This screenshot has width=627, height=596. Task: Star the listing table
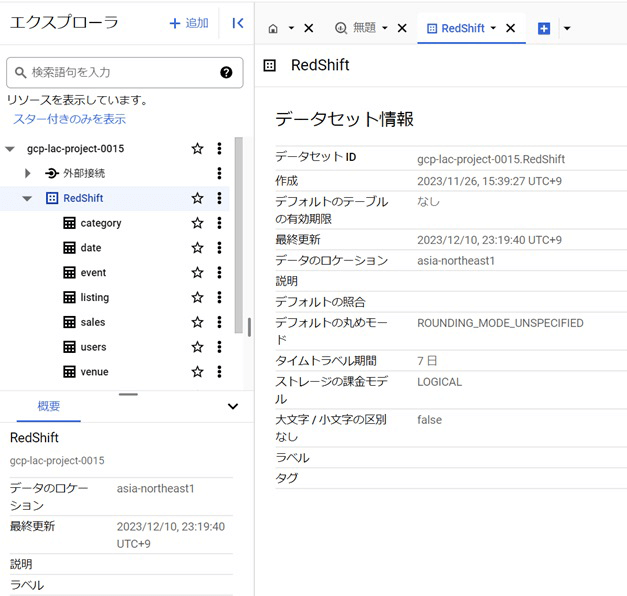pyautogui.click(x=197, y=297)
